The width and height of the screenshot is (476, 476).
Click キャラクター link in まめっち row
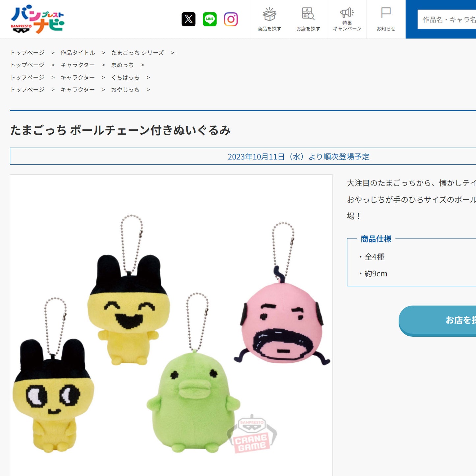click(78, 65)
